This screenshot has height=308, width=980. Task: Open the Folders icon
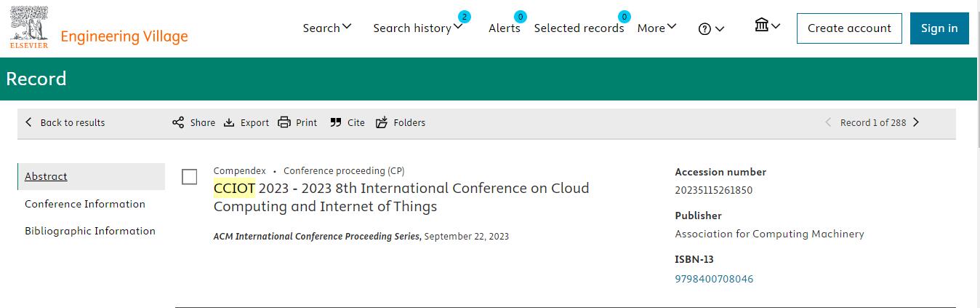382,122
